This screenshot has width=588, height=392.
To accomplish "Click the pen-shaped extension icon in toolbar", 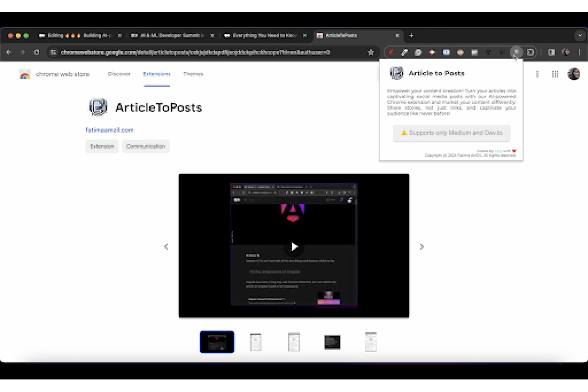I will 404,52.
